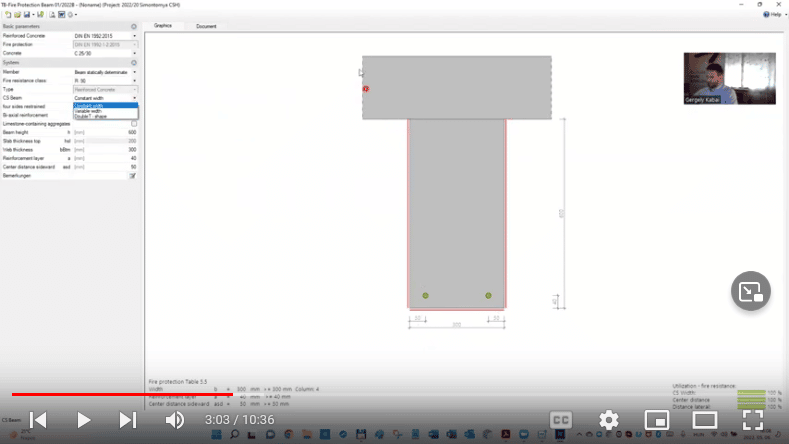Seek on the red video progress bar
Viewport: 789px width, 444px height.
click(x=120, y=394)
